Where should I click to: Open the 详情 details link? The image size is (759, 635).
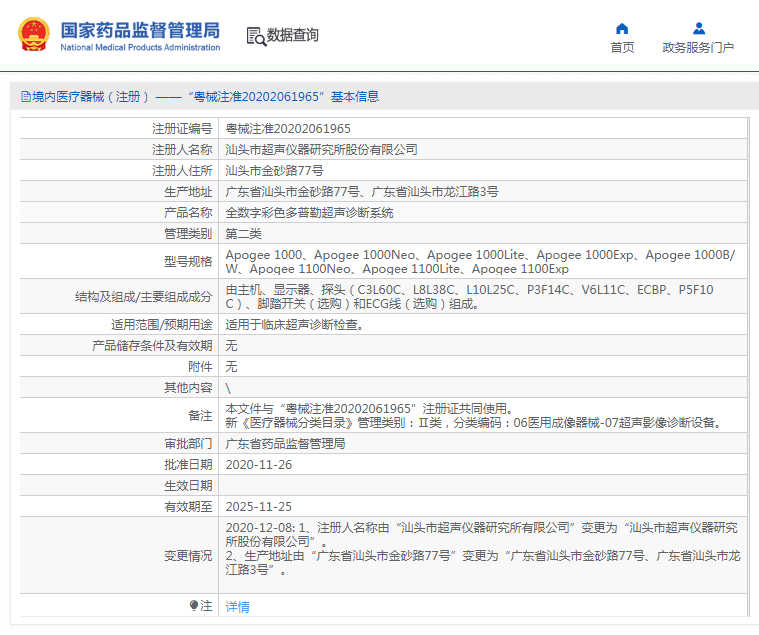point(238,606)
